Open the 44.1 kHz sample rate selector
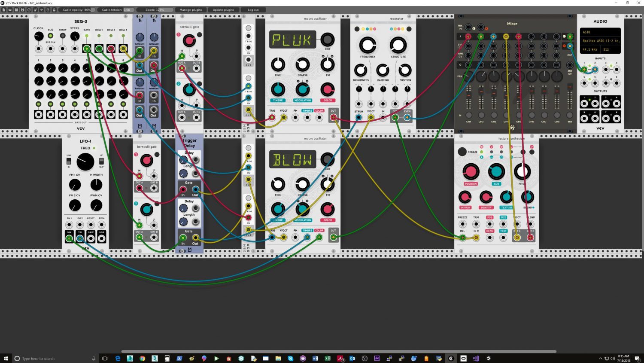Screen dimensions: 644x363 (591, 49)
